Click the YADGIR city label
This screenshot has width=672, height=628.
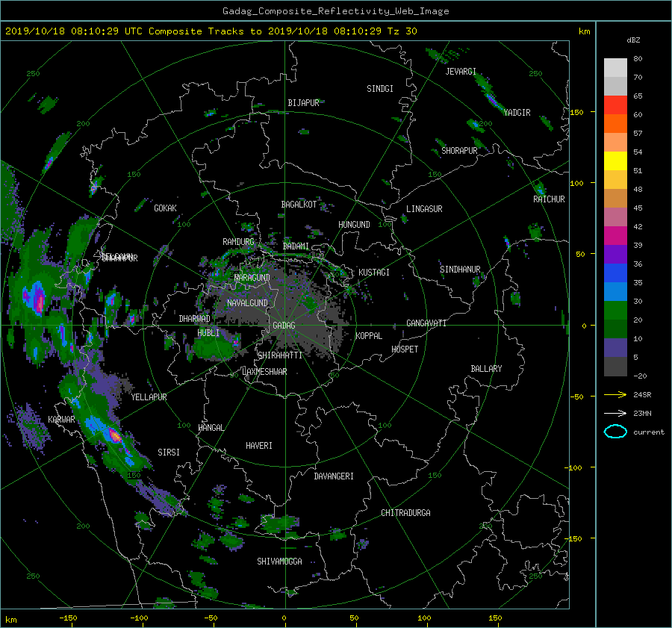(x=517, y=113)
